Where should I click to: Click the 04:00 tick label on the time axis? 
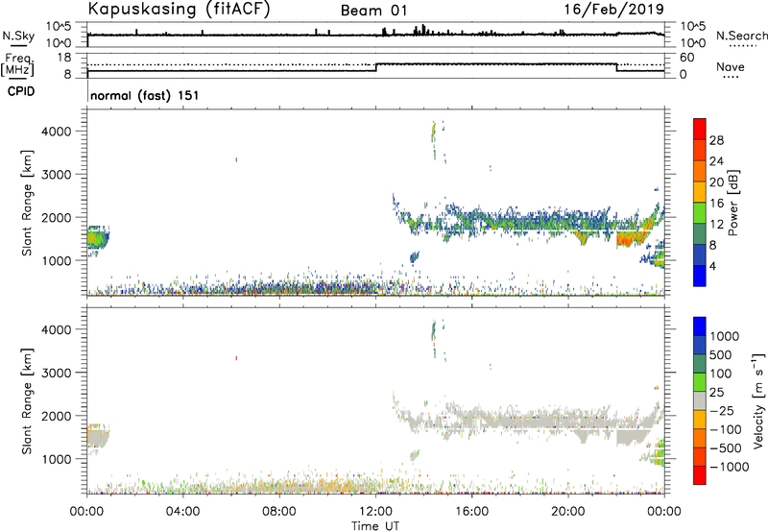(x=182, y=511)
